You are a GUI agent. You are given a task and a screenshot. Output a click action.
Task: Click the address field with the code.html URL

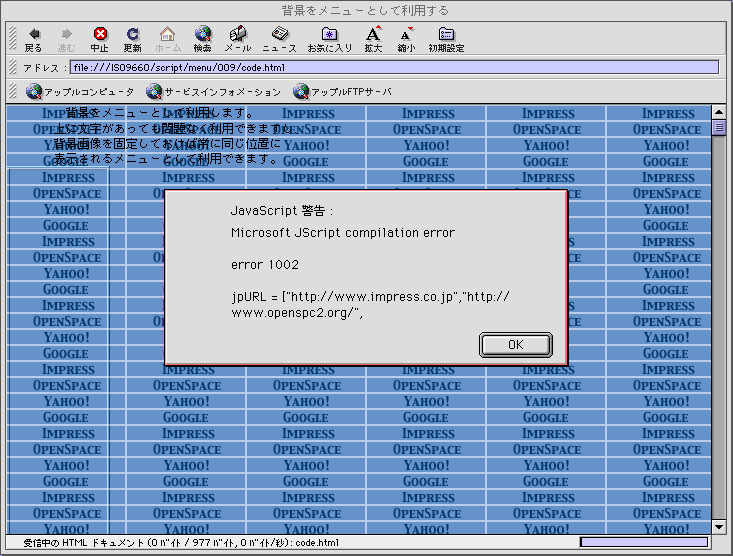point(394,67)
